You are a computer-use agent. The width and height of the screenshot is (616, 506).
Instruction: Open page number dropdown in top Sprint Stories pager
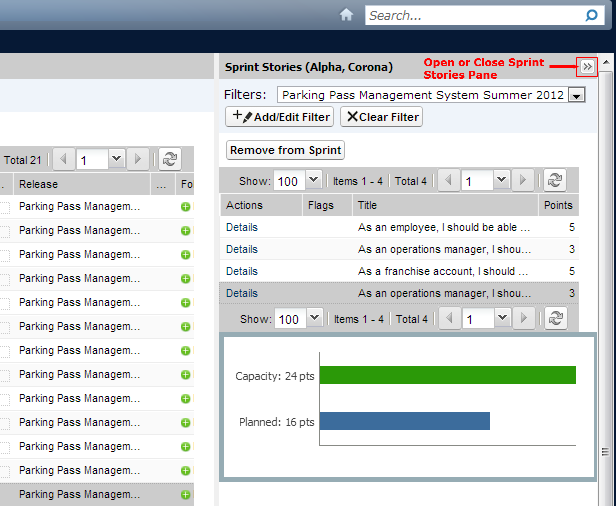click(x=501, y=180)
